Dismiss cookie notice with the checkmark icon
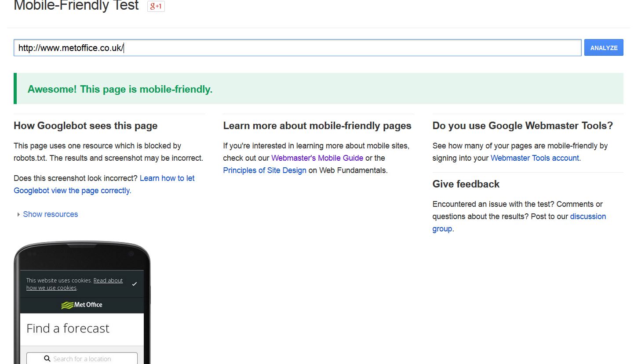Viewport: 634px width, 364px height. click(x=135, y=284)
